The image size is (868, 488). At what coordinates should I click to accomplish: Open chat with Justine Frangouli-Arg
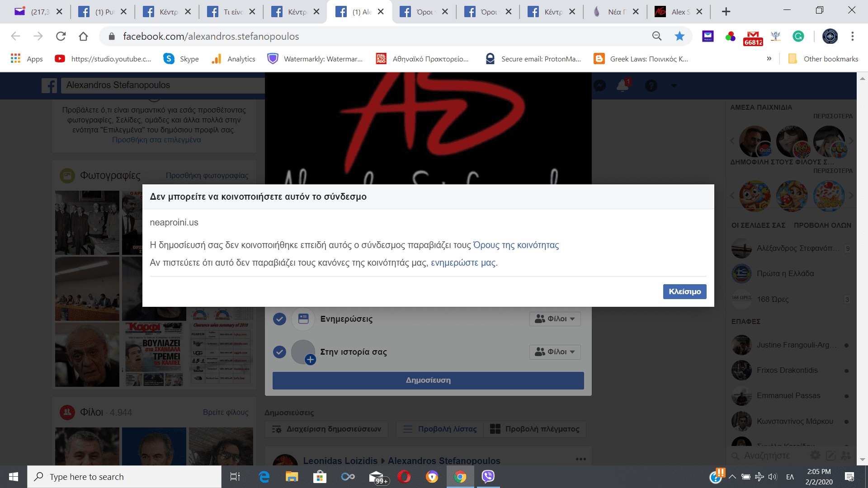pos(791,345)
